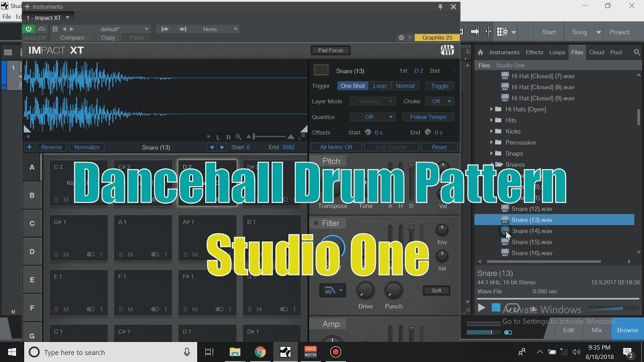Screen dimensions: 644x362
Task: Open the Quantize Off dropdown
Action: pos(373,117)
